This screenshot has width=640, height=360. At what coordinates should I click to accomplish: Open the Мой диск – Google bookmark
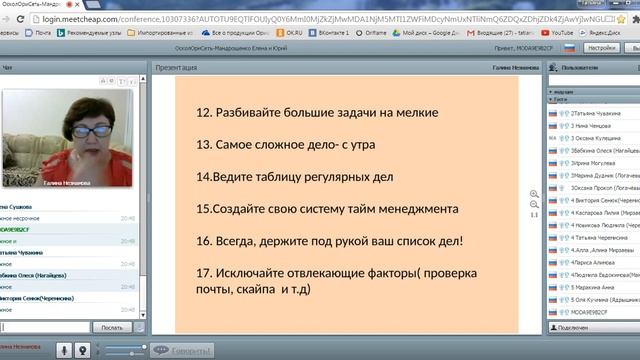425,33
